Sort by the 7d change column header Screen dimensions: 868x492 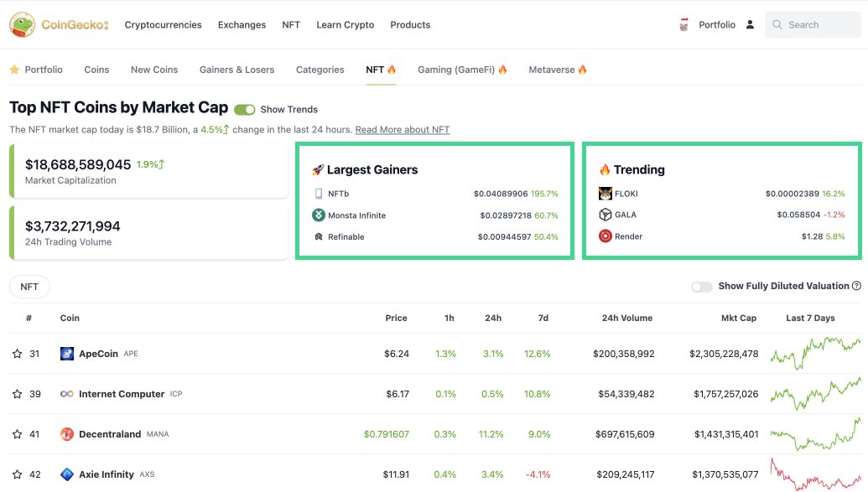click(543, 319)
